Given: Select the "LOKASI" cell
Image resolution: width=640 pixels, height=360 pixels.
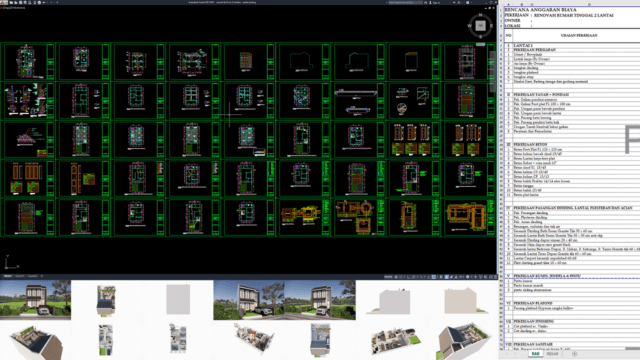Looking at the screenshot, I should [x=512, y=26].
